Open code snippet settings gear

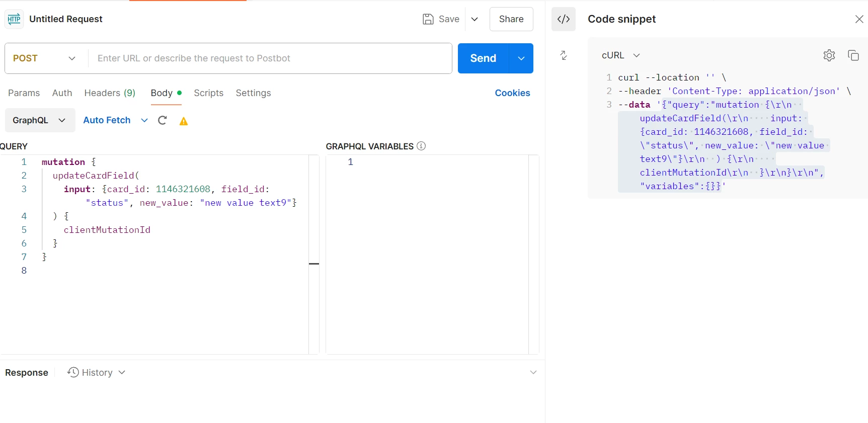pyautogui.click(x=829, y=55)
